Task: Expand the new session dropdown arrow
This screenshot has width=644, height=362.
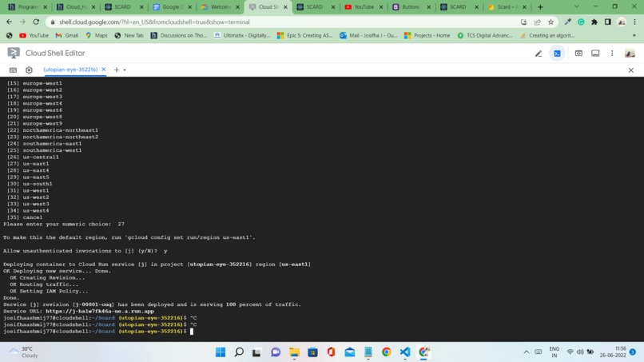Action: pyautogui.click(x=125, y=70)
